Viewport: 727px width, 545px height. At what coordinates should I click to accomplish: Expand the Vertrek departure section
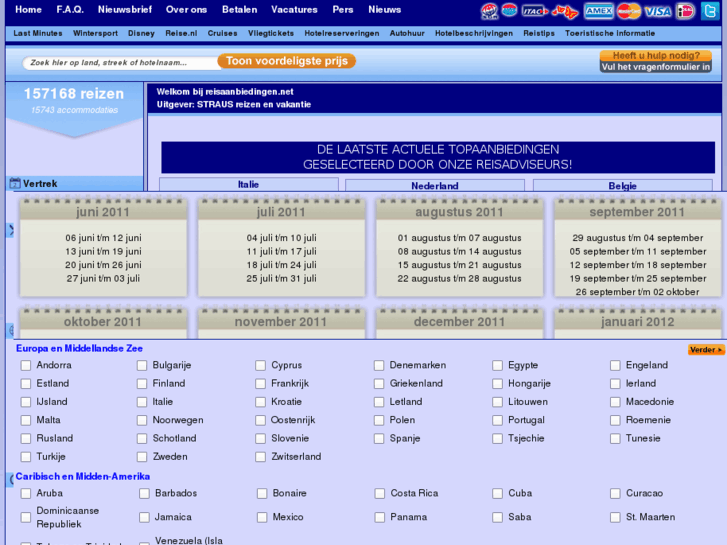pos(40,184)
